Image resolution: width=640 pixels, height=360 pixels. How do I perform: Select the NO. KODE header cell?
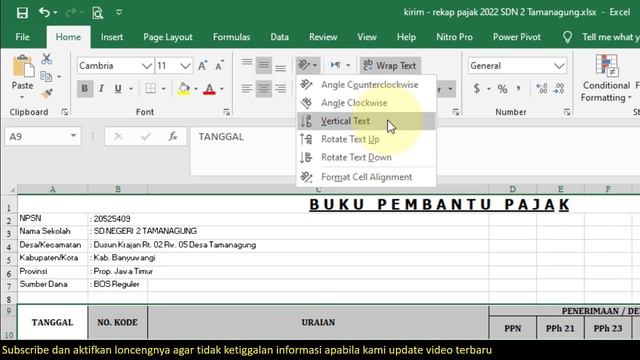click(118, 322)
